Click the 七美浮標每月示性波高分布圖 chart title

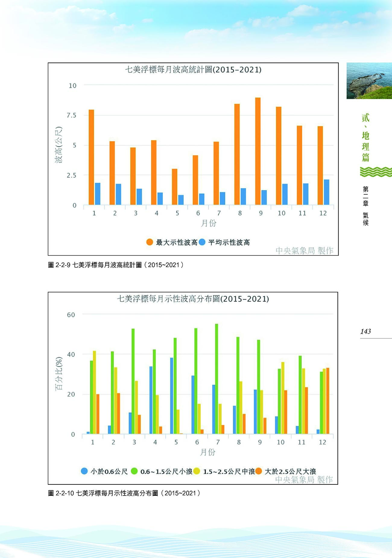coord(193,299)
